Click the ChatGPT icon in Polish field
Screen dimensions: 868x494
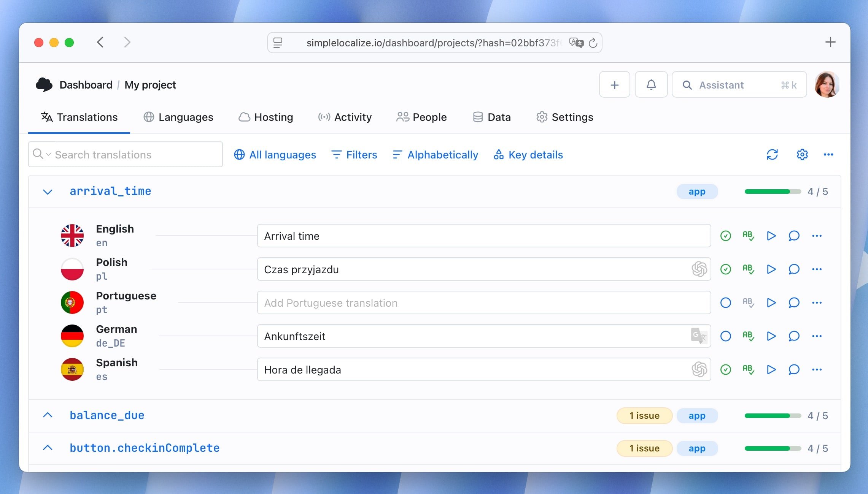[x=699, y=269]
